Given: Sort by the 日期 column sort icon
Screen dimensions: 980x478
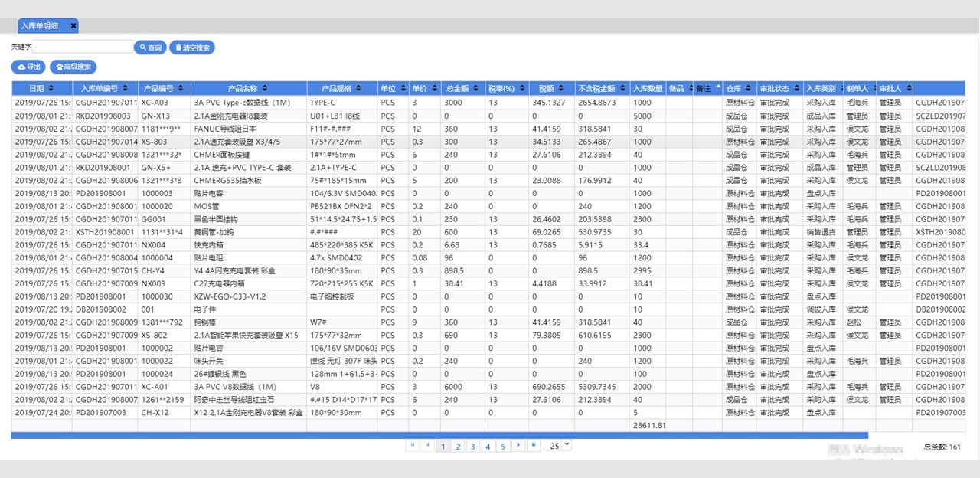Looking at the screenshot, I should (x=51, y=89).
